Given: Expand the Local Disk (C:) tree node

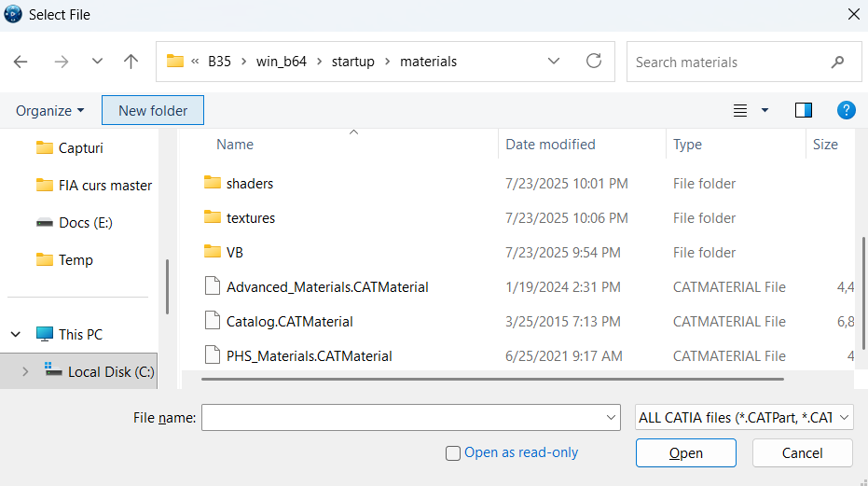Looking at the screenshot, I should click(25, 371).
